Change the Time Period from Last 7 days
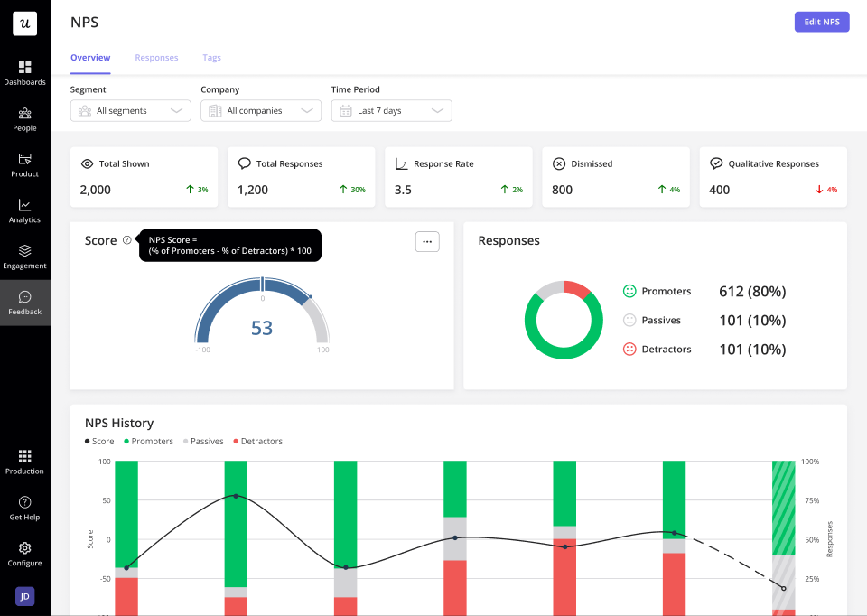867x616 pixels. (x=391, y=109)
